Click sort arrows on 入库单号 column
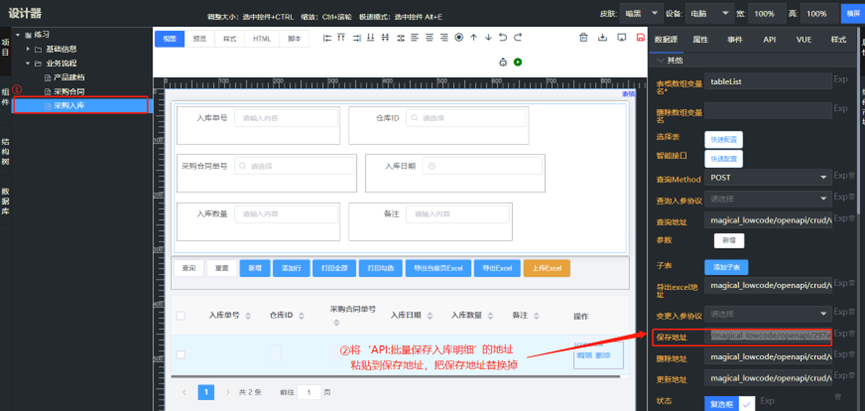The image size is (865, 411). pyautogui.click(x=248, y=316)
